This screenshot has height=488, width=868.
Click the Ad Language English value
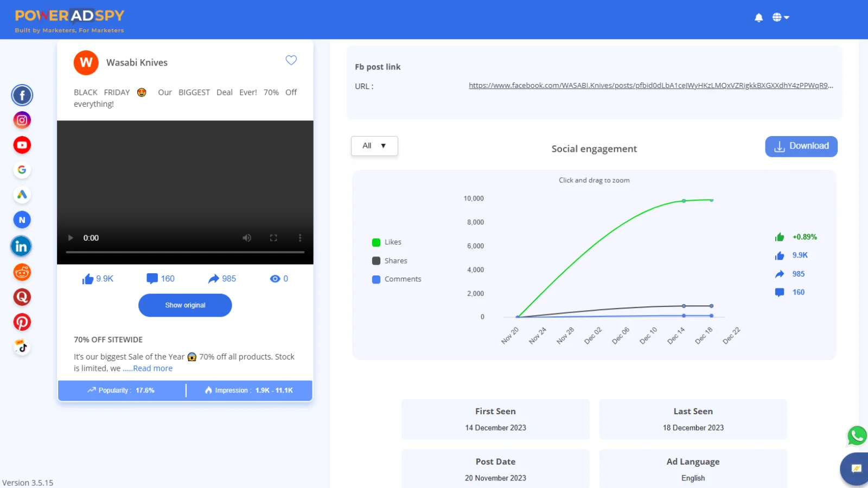pos(693,478)
